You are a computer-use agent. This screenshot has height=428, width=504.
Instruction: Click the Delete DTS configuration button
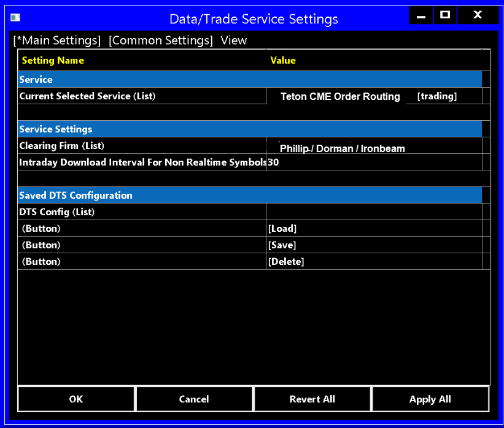click(x=286, y=262)
